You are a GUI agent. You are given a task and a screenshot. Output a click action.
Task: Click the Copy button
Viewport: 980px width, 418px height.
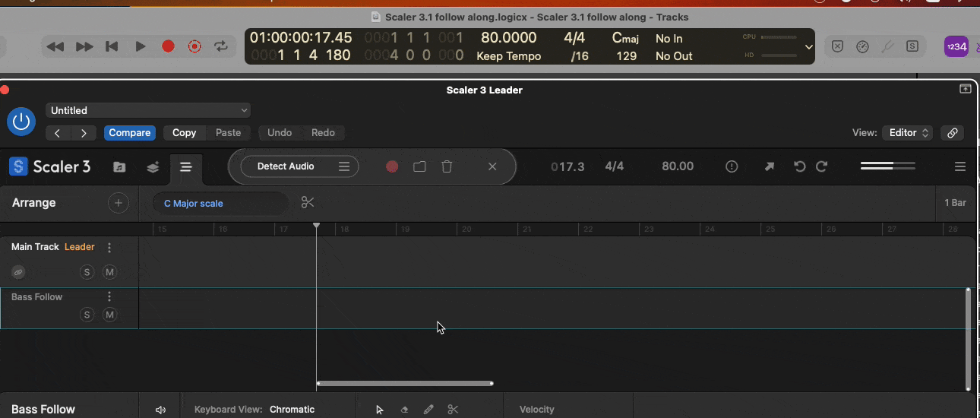point(184,133)
